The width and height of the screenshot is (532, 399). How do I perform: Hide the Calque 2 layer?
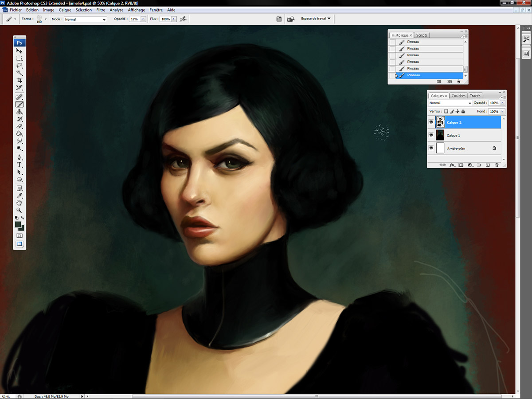pos(431,122)
